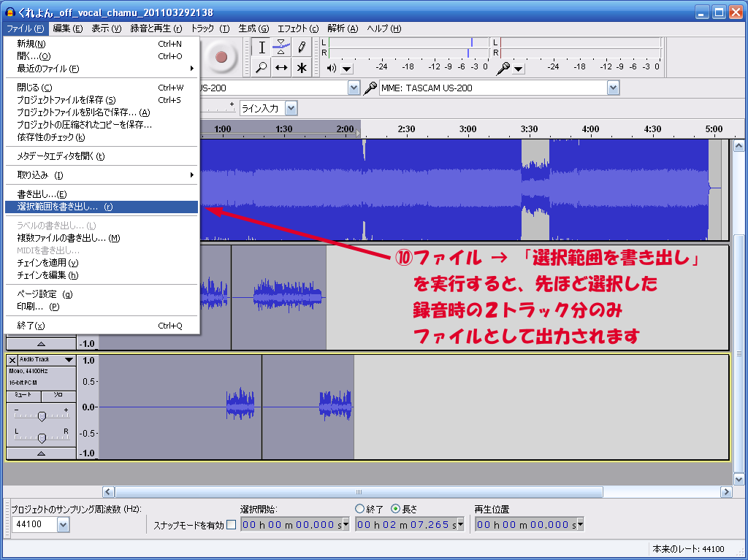
Task: Choose 開く... from the File menu
Action: [x=101, y=56]
